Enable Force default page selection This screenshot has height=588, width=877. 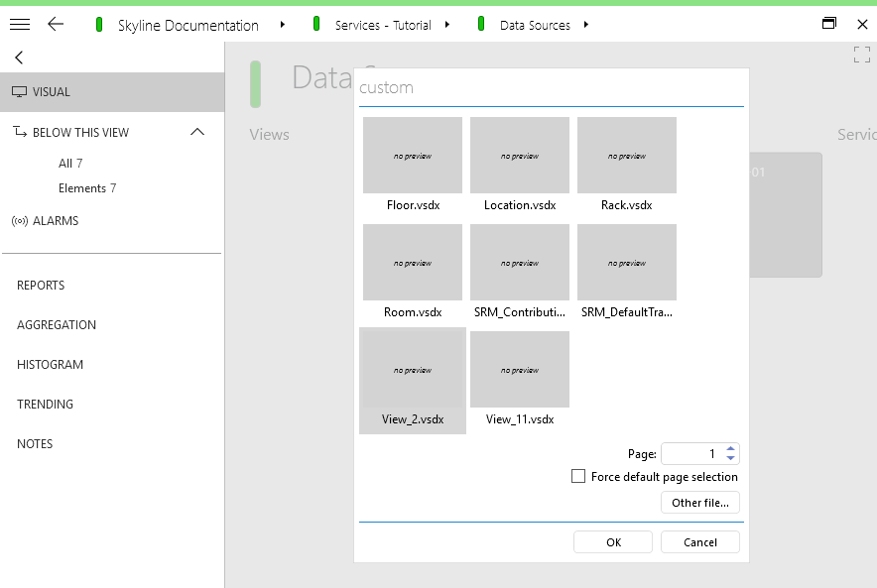[x=578, y=476]
